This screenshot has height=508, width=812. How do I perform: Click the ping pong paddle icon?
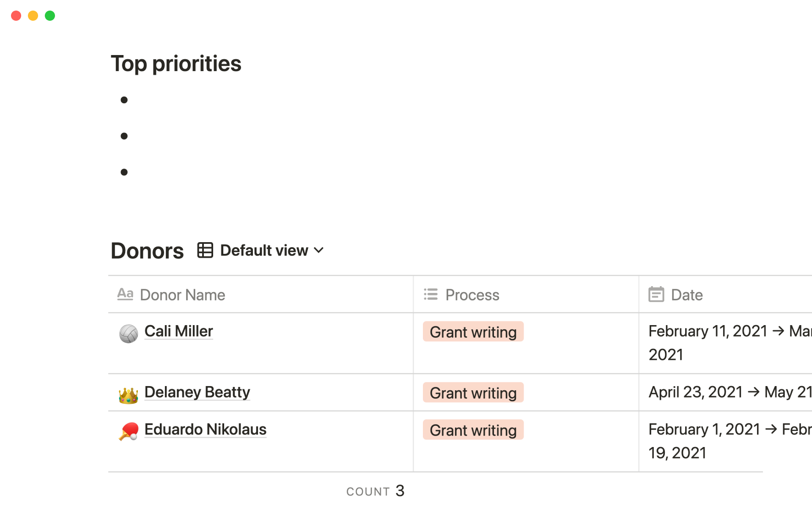pyautogui.click(x=129, y=431)
